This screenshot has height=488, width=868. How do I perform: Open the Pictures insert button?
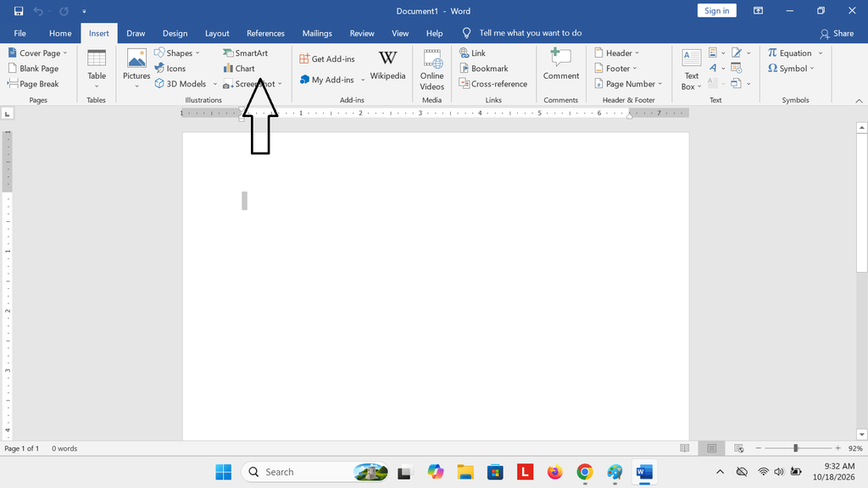136,68
